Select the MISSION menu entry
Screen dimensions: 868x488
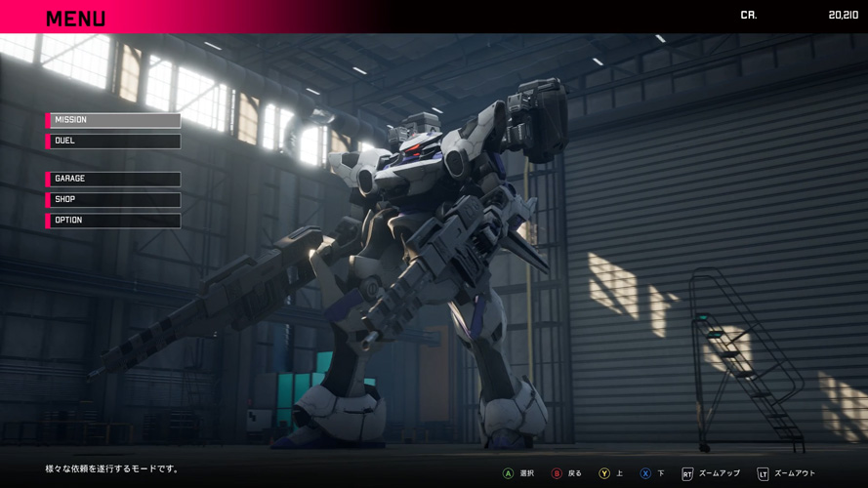point(113,120)
